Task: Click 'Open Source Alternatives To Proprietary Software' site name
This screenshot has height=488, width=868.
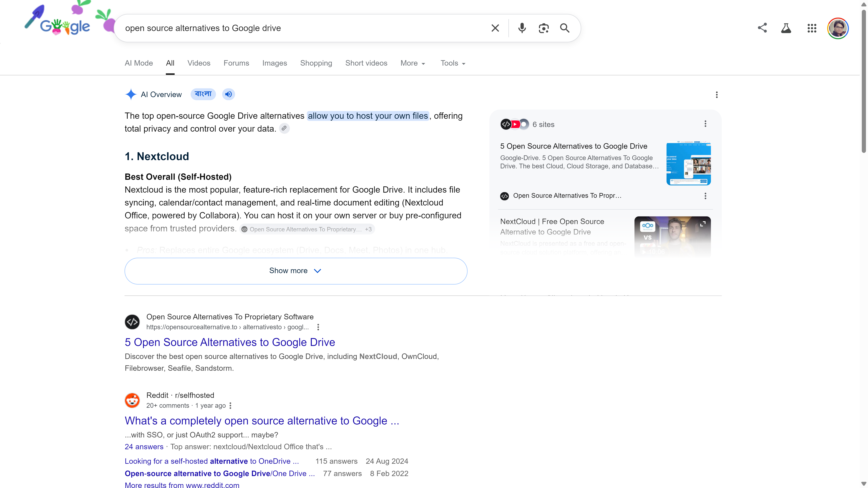Action: [x=230, y=317]
